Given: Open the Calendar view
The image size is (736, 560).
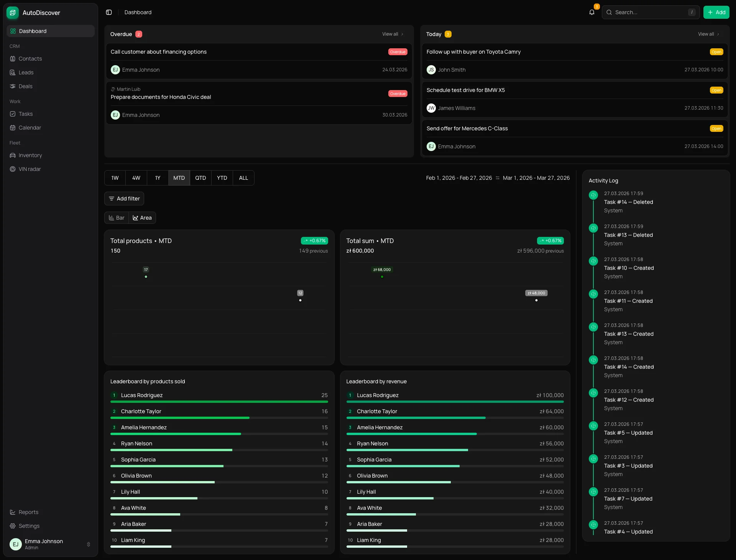Looking at the screenshot, I should [x=30, y=127].
